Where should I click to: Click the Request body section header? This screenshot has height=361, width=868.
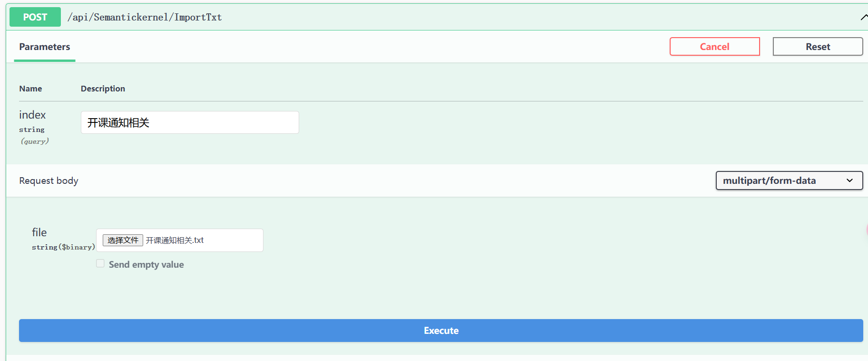49,180
